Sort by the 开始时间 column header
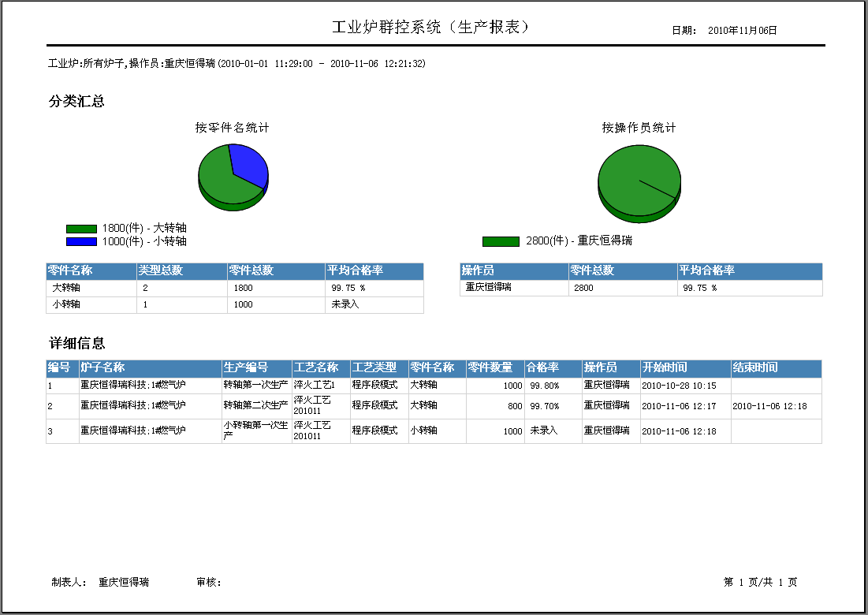This screenshot has height=615, width=868. coord(663,368)
